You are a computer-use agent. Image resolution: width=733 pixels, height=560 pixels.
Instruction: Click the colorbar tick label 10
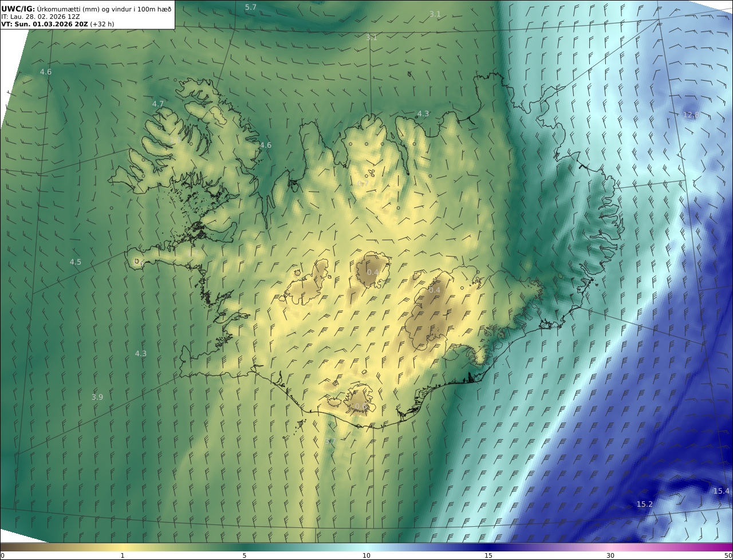[x=366, y=555]
